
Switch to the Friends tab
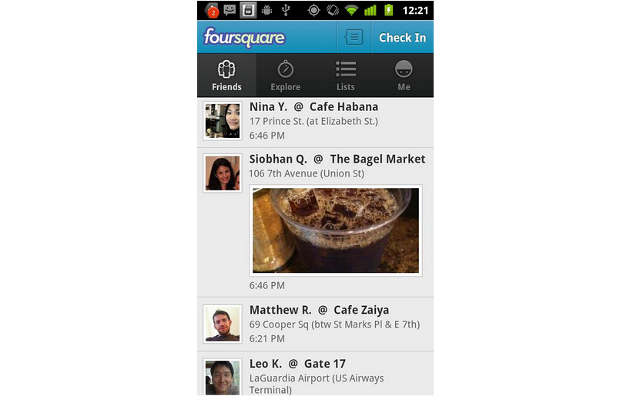coord(227,75)
